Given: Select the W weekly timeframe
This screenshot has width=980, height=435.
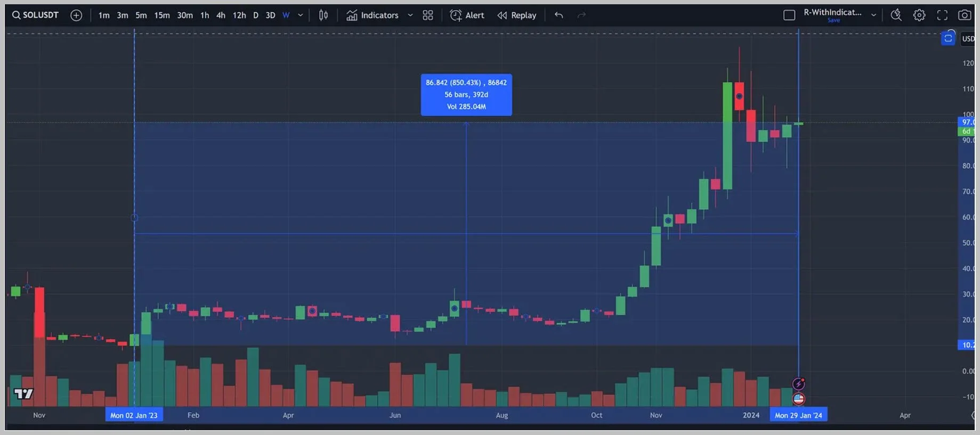Looking at the screenshot, I should pyautogui.click(x=286, y=15).
